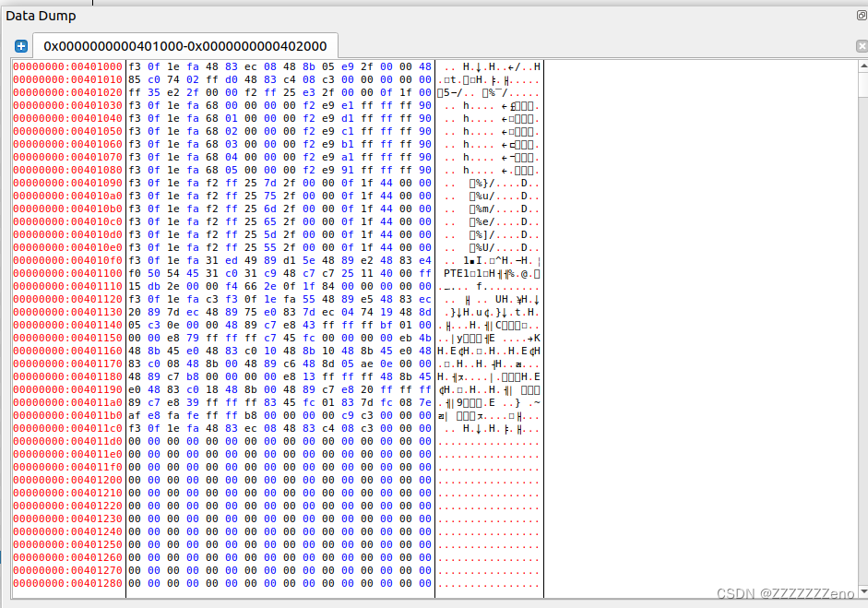Screen dimensions: 868x608
Task: Select address 00000000:00401200
Action: click(x=67, y=480)
